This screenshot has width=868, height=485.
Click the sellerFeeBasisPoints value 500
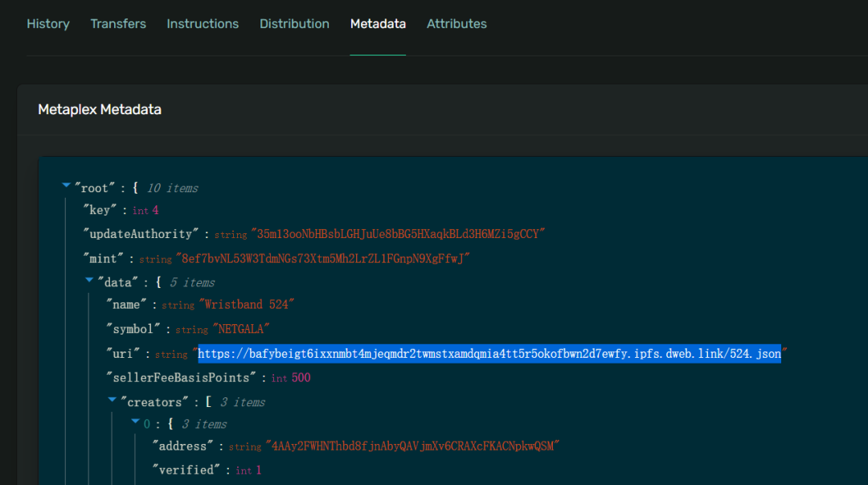(x=300, y=378)
